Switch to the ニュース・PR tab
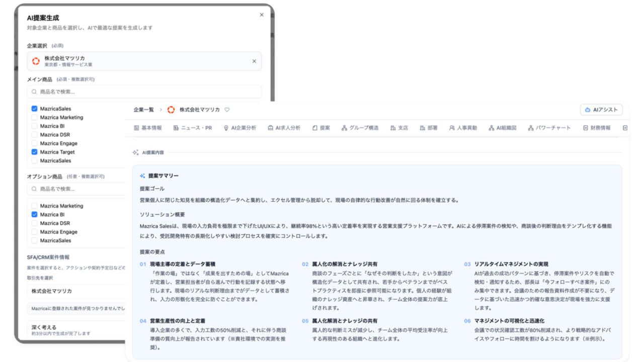The image size is (644, 362). tap(192, 128)
